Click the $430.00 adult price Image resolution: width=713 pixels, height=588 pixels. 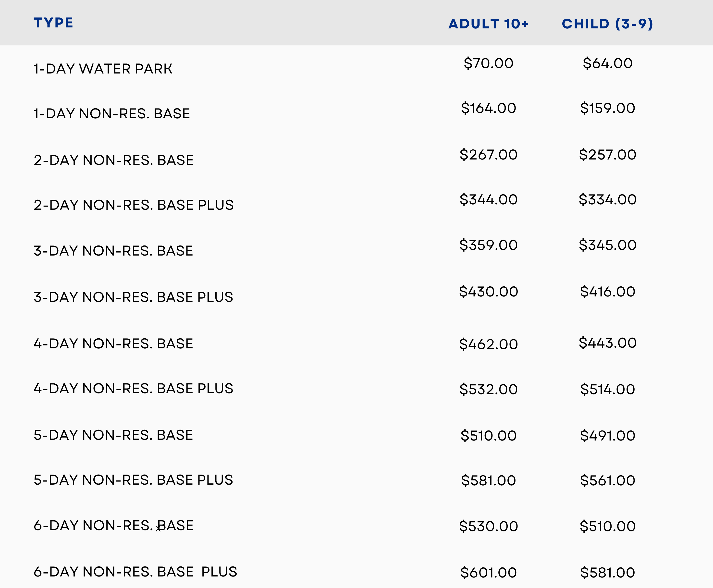(x=488, y=291)
